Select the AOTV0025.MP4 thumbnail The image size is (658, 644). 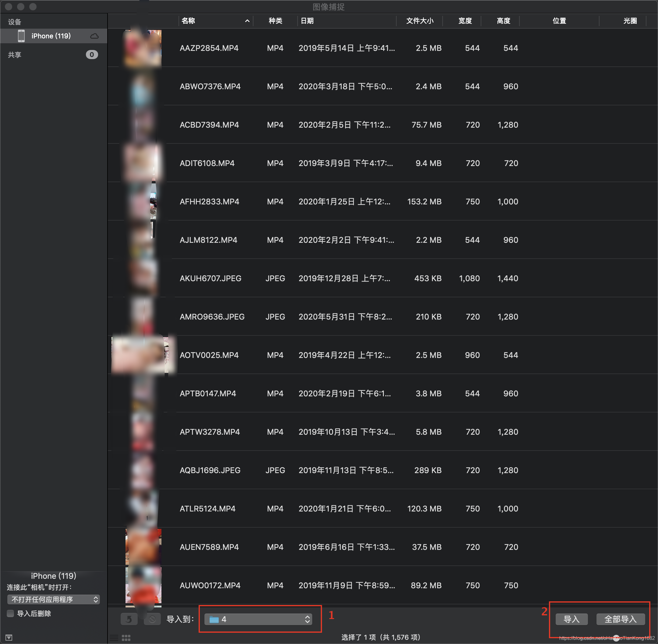(140, 355)
